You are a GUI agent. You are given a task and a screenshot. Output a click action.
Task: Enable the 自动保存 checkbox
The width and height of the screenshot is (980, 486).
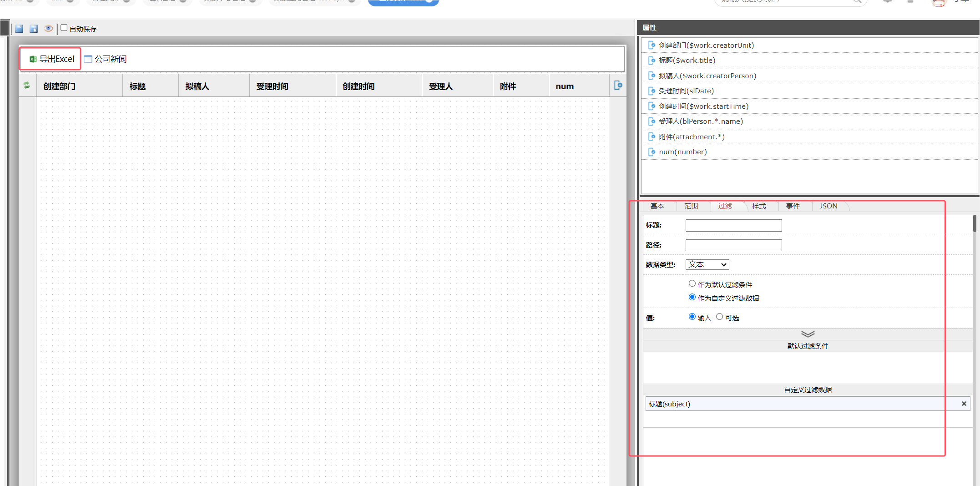(x=64, y=28)
